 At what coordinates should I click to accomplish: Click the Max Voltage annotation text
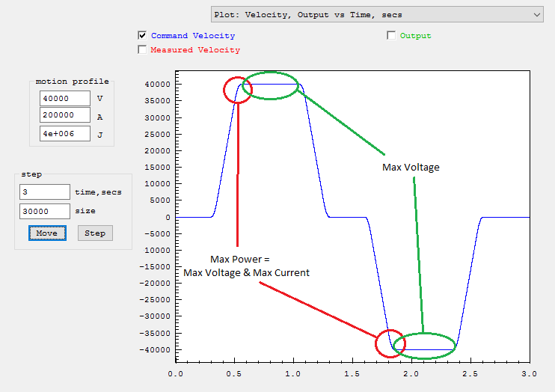(x=411, y=167)
